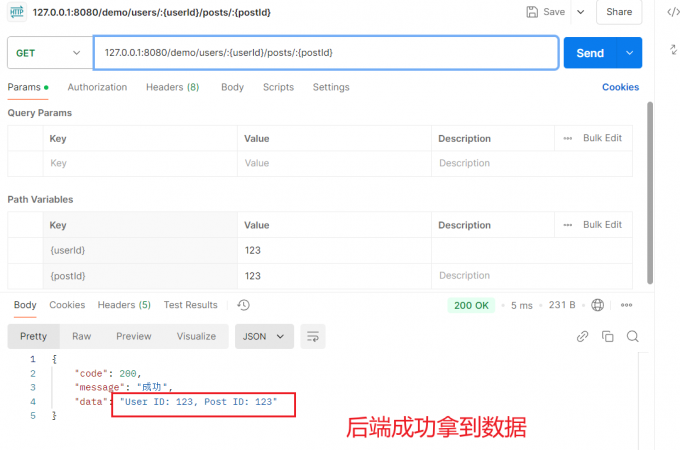Click the Share button
Screen dimensions: 680x450
click(619, 12)
